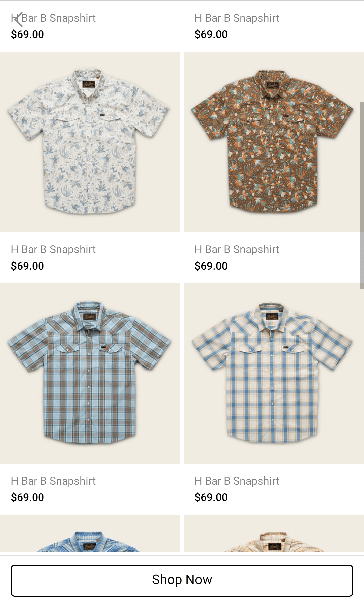This screenshot has width=364, height=601.
Task: Click $69.00 price below cream plaid shirt
Action: click(211, 497)
